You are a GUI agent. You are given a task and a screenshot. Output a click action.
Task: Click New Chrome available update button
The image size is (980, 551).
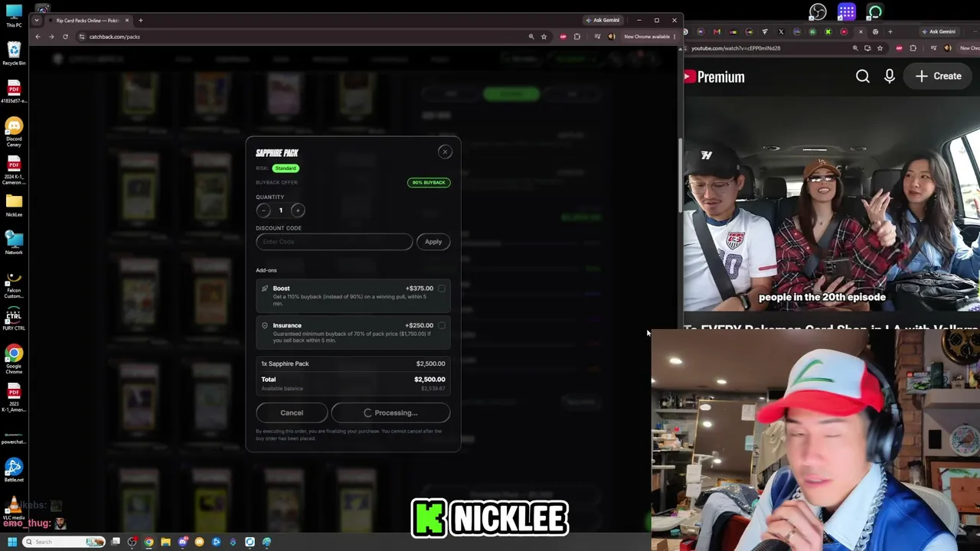click(648, 37)
